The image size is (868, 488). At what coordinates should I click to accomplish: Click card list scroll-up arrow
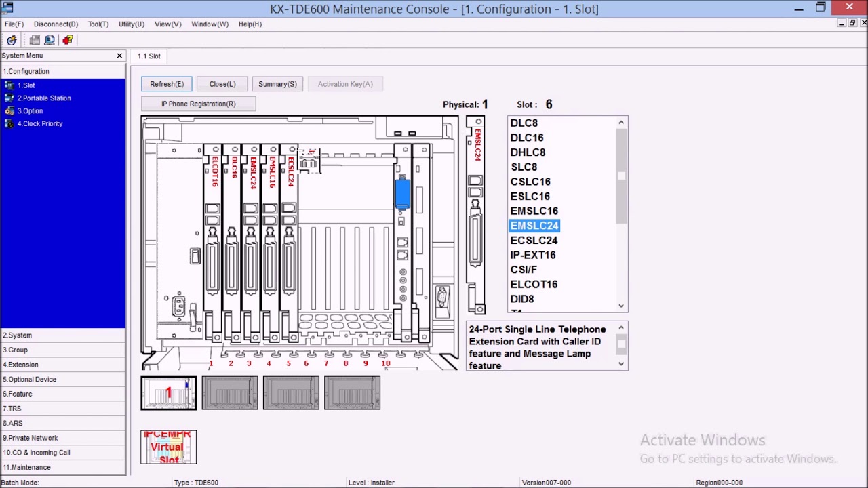click(x=621, y=123)
